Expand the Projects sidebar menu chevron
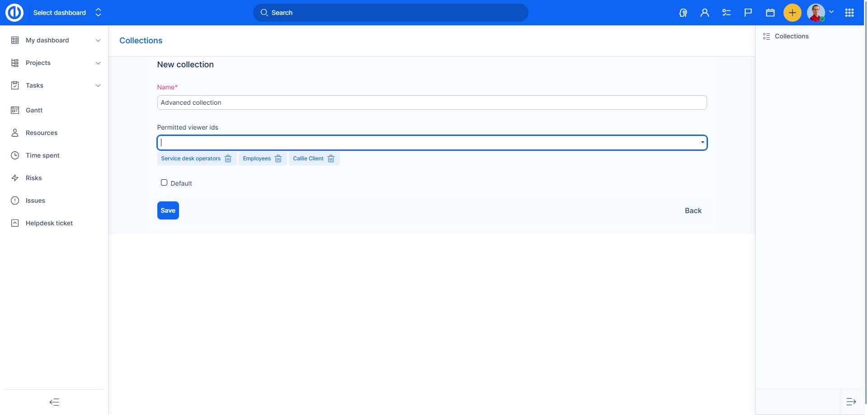Viewport: 868px width, 415px height. 98,63
